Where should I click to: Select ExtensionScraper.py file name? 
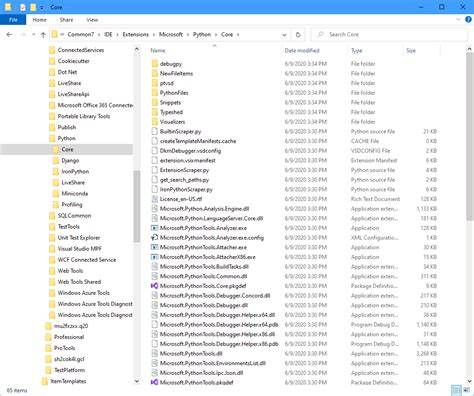click(x=184, y=170)
